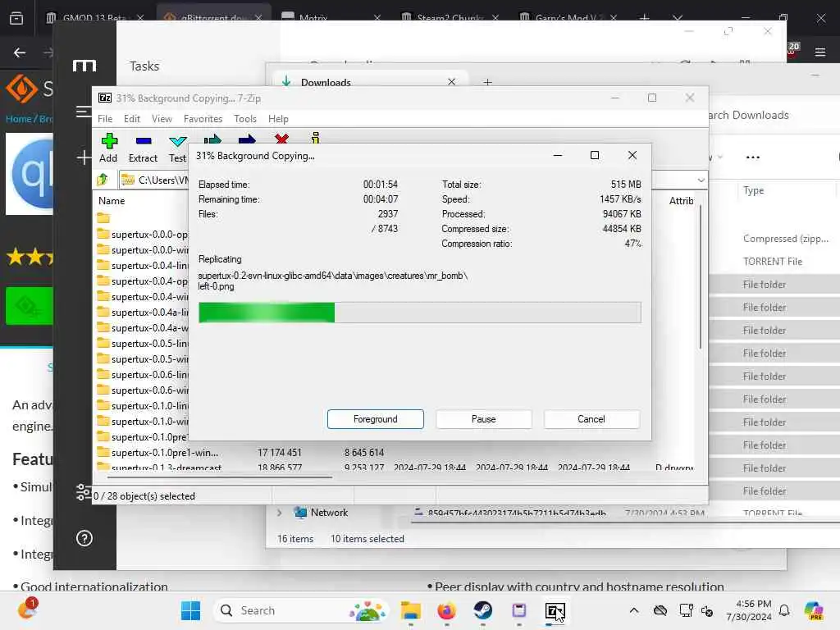Open the browser tab overview icon
The image size is (840, 630).
(x=16, y=18)
